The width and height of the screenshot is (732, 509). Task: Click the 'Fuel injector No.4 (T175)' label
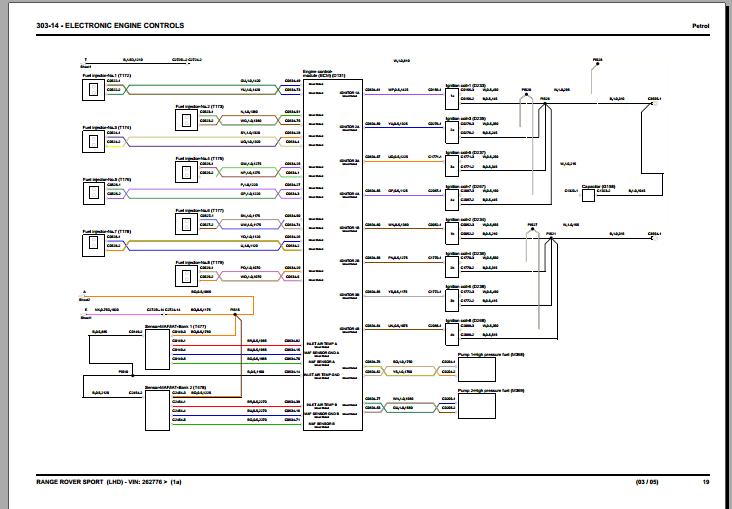[200, 159]
